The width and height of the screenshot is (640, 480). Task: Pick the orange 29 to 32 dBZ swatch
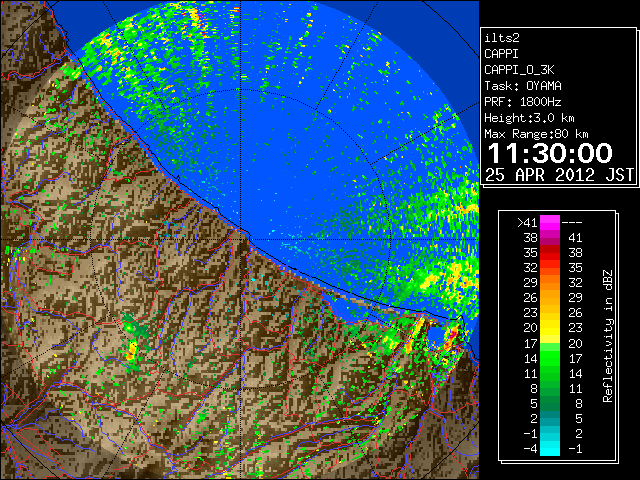(x=550, y=283)
